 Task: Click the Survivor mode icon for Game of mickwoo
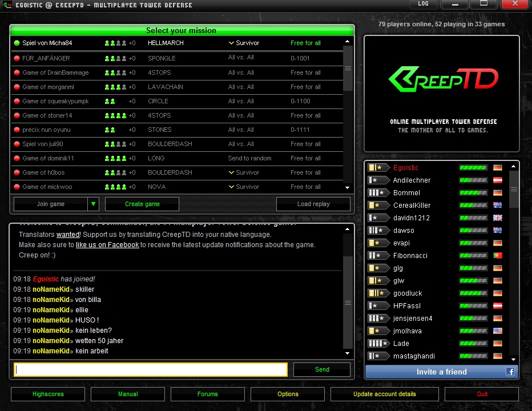(x=231, y=187)
